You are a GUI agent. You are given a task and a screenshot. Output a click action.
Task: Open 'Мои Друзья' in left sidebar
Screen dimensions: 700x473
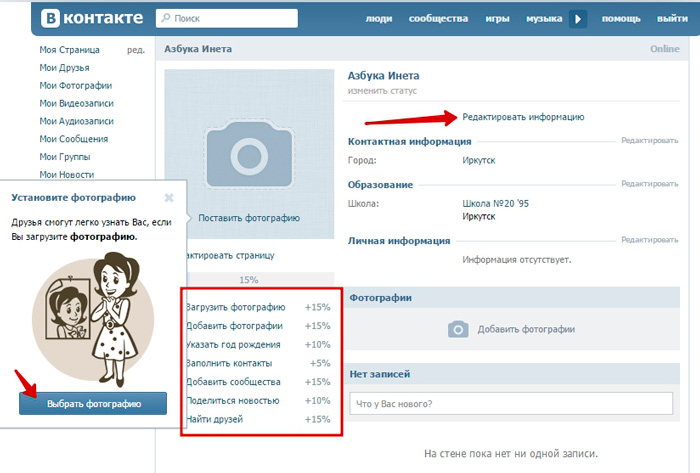click(64, 67)
